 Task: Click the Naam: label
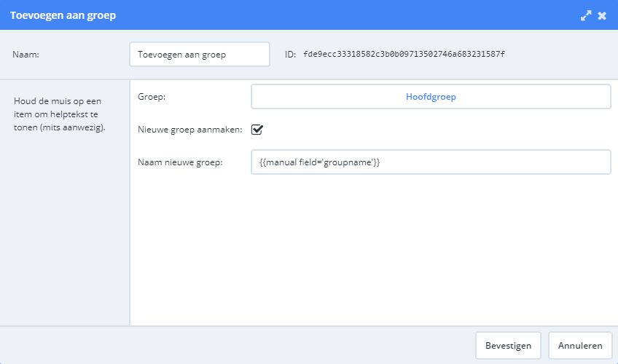26,55
